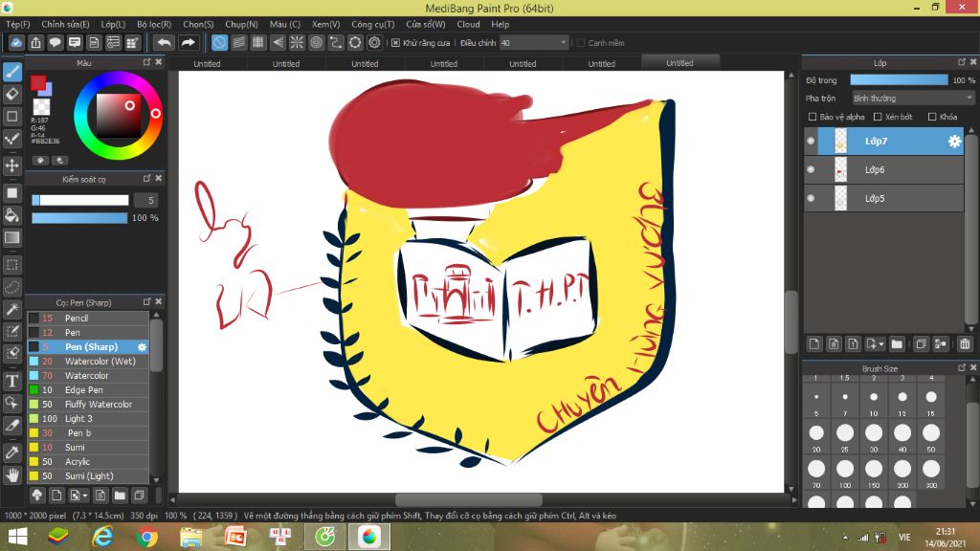Open the Pha trộn blending mode dropdown
Viewport: 980px width, 551px height.
coord(913,99)
